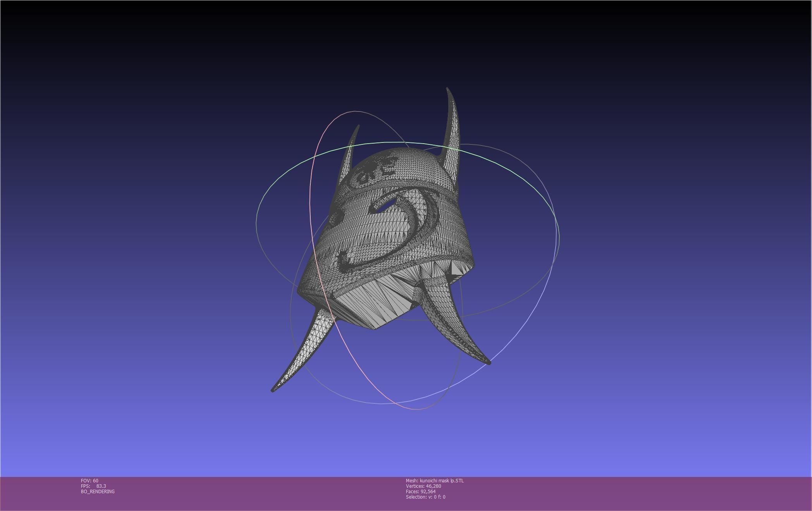Click the tall right horn's tip
Viewport: 812px width, 511px height.
(447, 89)
